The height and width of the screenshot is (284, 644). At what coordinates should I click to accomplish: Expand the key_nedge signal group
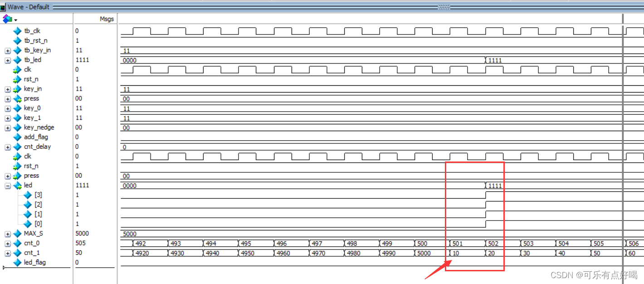tap(8, 128)
